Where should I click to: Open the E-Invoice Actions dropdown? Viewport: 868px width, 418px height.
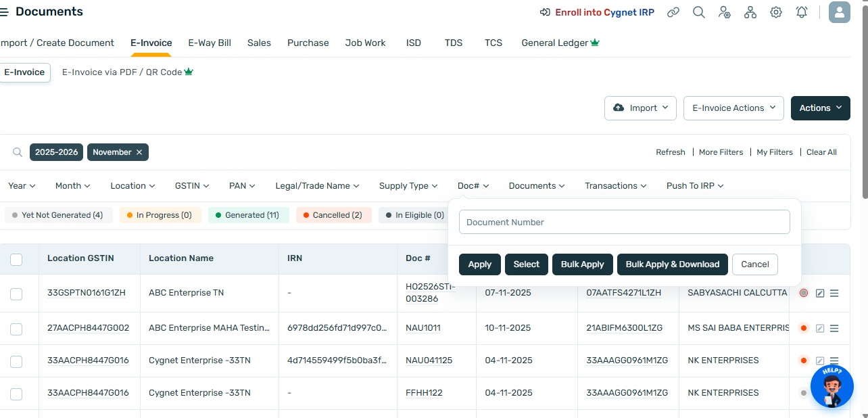733,108
